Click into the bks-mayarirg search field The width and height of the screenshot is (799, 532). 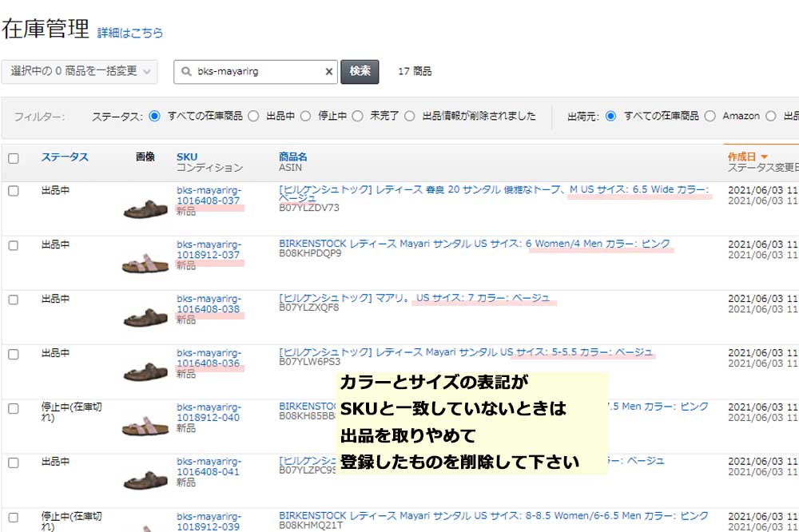(257, 72)
